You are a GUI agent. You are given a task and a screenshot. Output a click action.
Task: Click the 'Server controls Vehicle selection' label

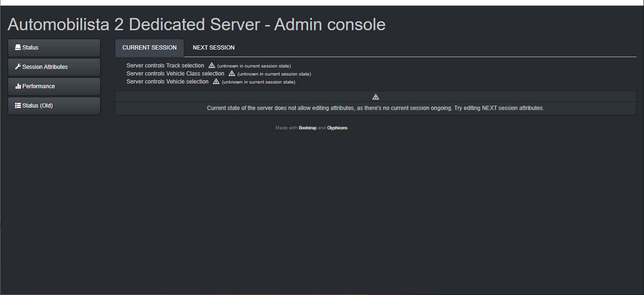click(167, 82)
